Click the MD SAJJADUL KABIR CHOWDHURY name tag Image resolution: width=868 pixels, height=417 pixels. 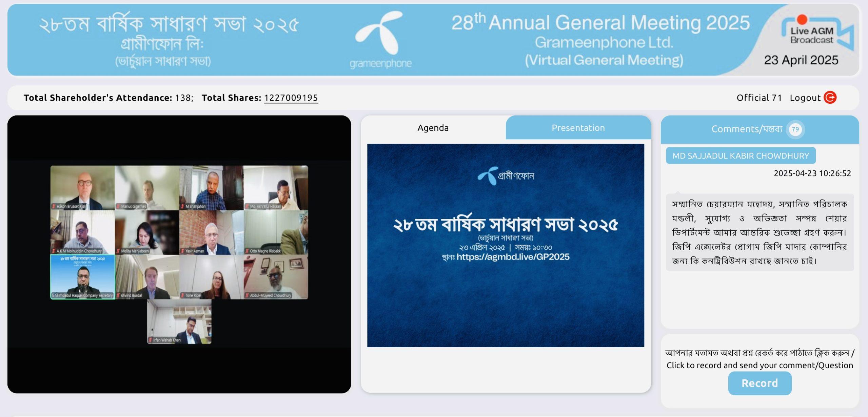[x=741, y=155]
